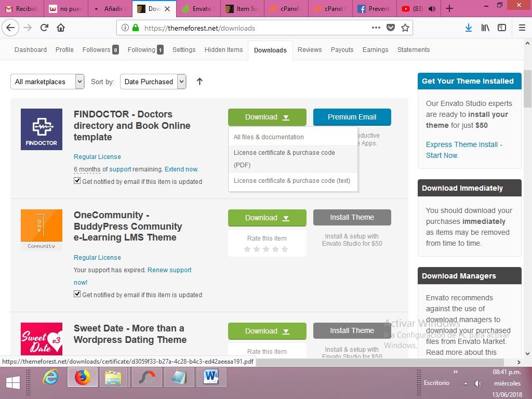
Task: Uncheck email notification for FINDOCTOR
Action: [77, 181]
